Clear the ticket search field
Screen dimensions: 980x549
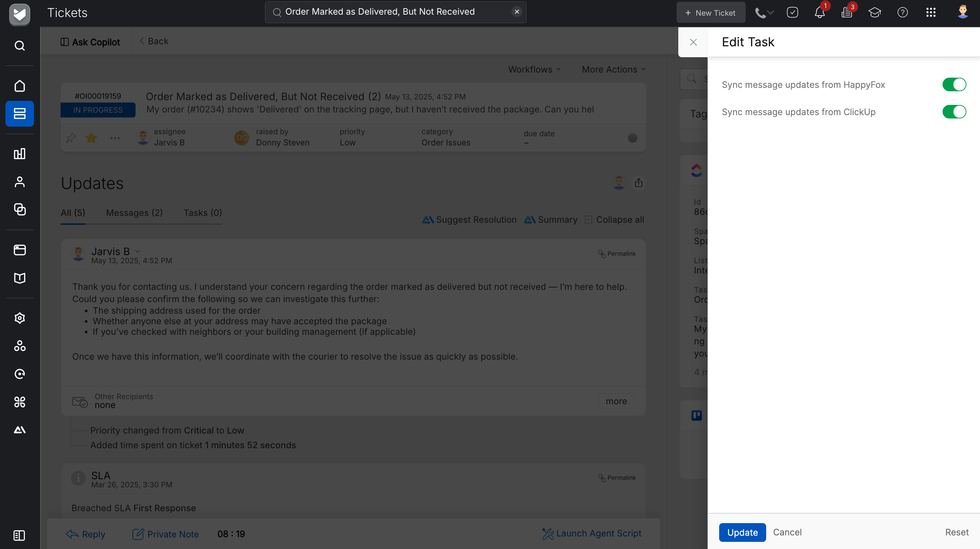pyautogui.click(x=517, y=12)
